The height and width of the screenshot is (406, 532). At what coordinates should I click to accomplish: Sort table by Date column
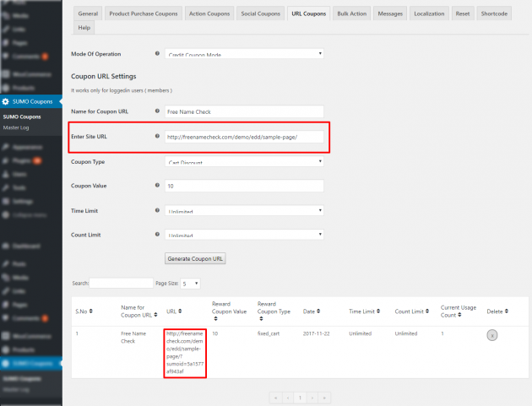[x=312, y=311]
